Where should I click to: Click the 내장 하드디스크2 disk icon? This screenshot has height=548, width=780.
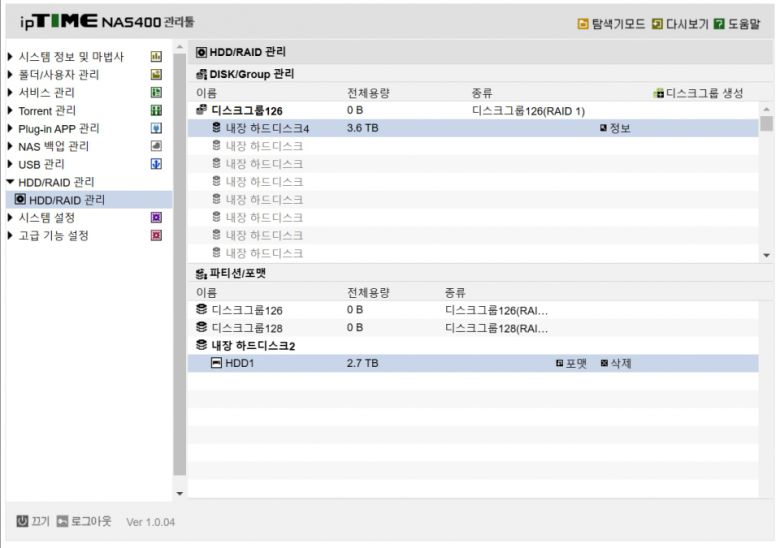[x=201, y=345]
